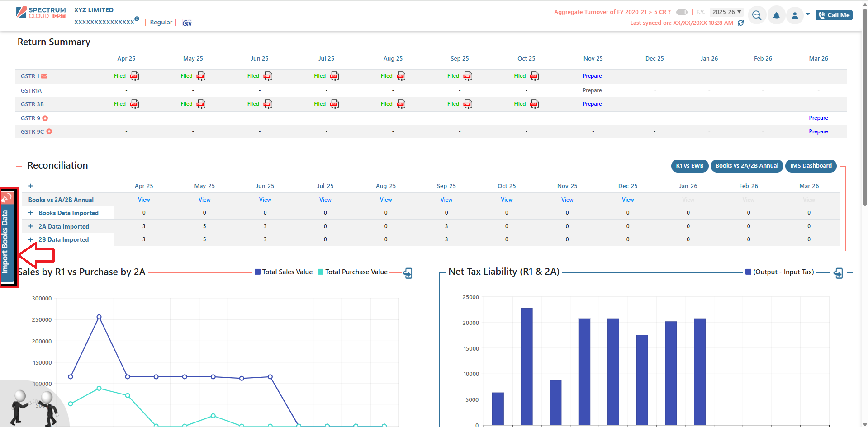The image size is (868, 427).
Task: Export the Net Tax Liability chart
Action: (x=838, y=273)
